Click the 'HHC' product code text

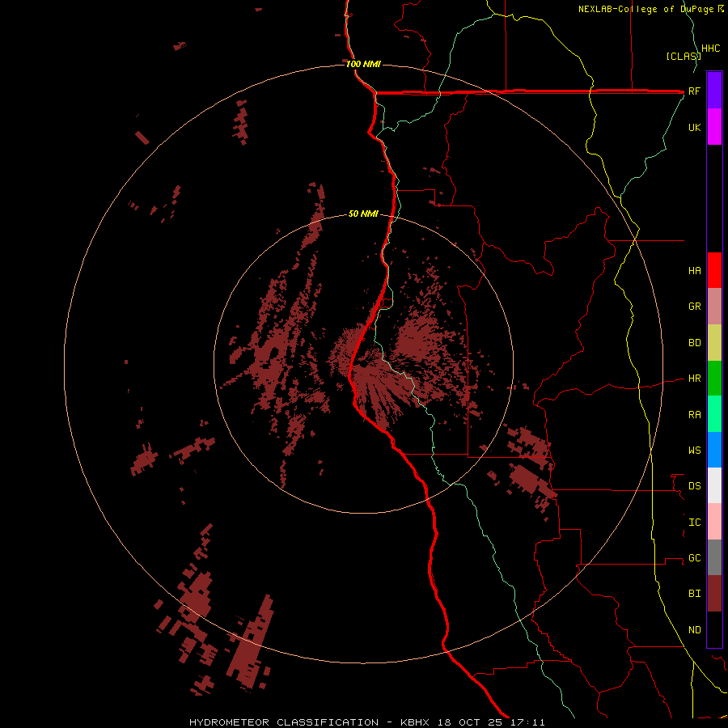point(710,49)
